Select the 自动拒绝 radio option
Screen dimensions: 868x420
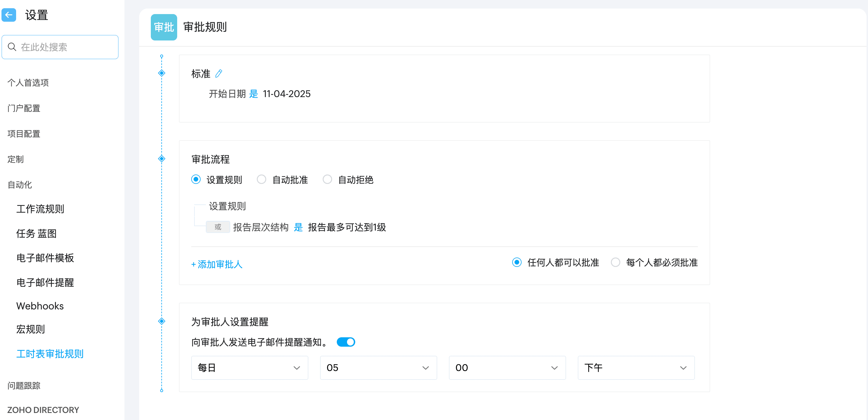[x=327, y=179]
